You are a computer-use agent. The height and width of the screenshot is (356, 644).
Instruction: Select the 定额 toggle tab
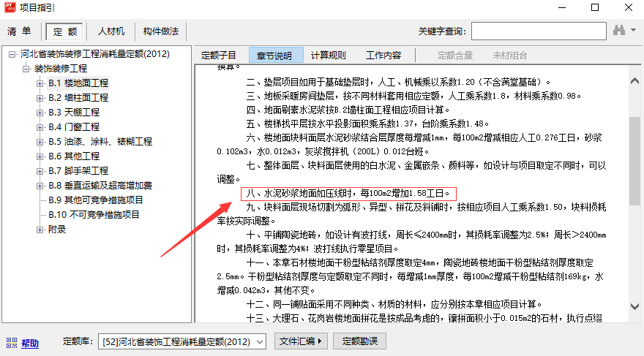click(x=65, y=31)
